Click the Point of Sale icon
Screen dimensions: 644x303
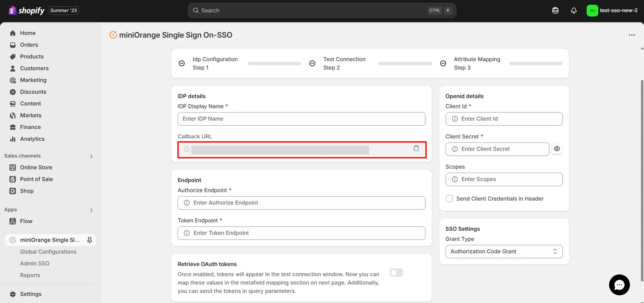tap(13, 179)
